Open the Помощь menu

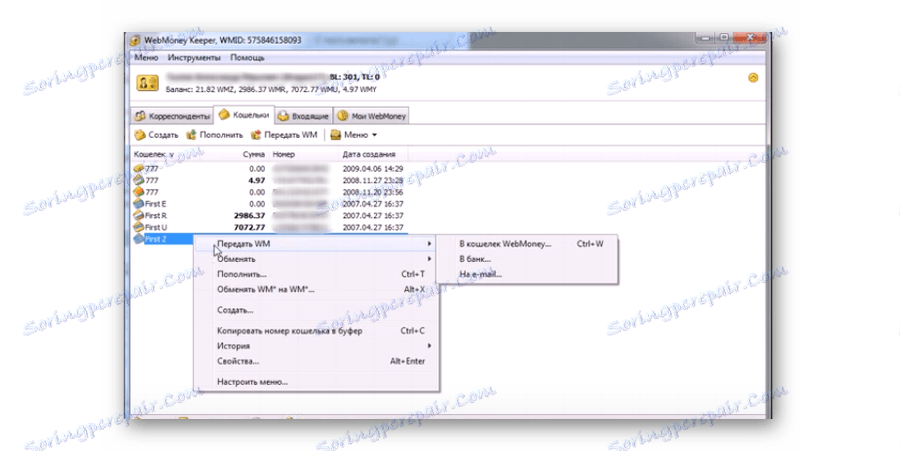click(247, 57)
